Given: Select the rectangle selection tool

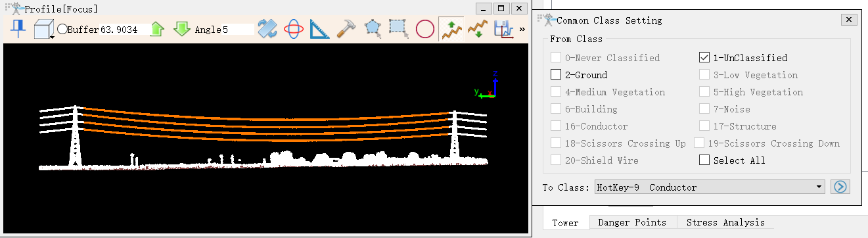Looking at the screenshot, I should (x=398, y=29).
